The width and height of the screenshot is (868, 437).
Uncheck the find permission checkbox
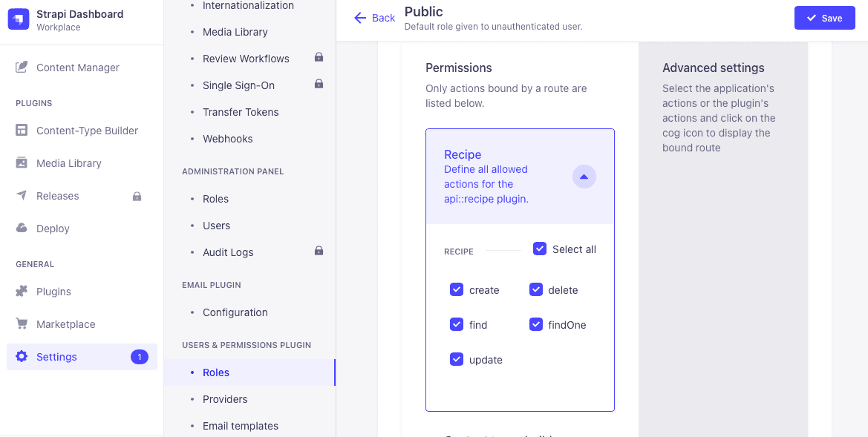[457, 324]
